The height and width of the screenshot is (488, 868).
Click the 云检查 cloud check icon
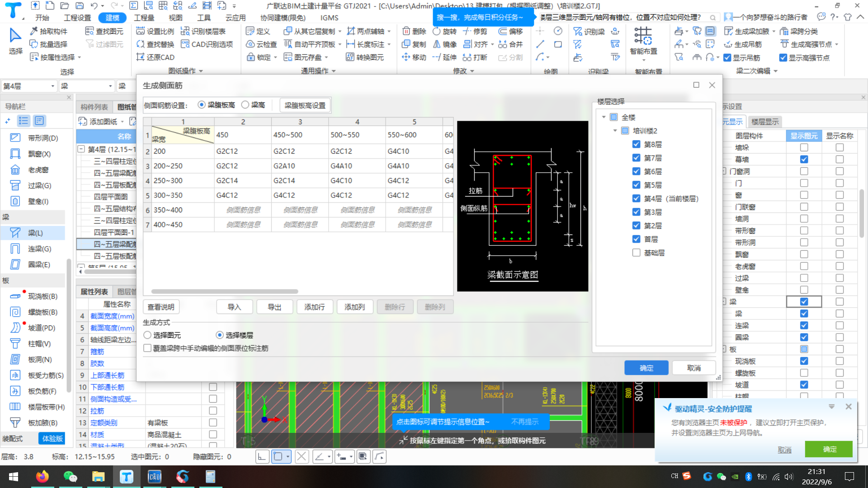pos(250,44)
